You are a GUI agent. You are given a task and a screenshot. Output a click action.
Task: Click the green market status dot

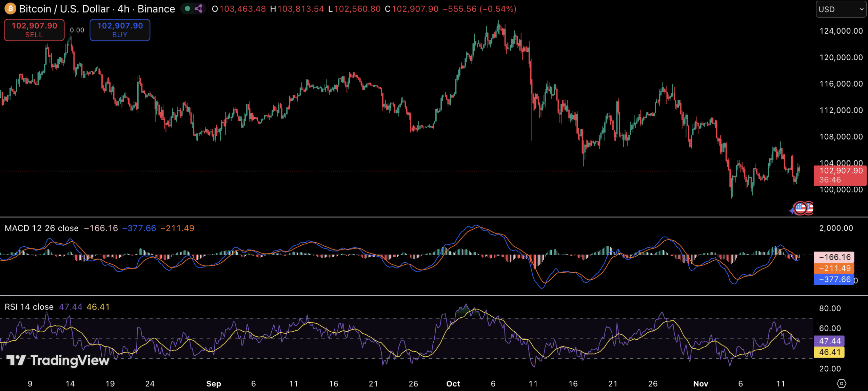[x=188, y=8]
